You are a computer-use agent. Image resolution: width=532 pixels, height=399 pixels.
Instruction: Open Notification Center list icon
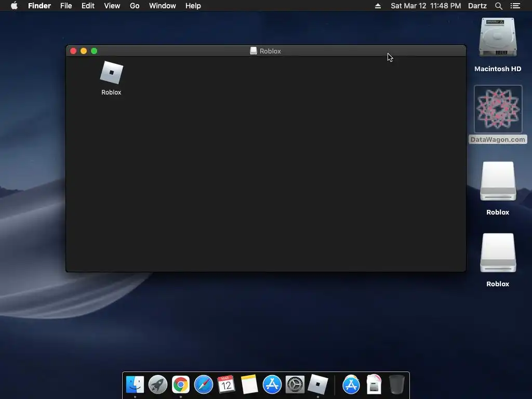coord(515,6)
